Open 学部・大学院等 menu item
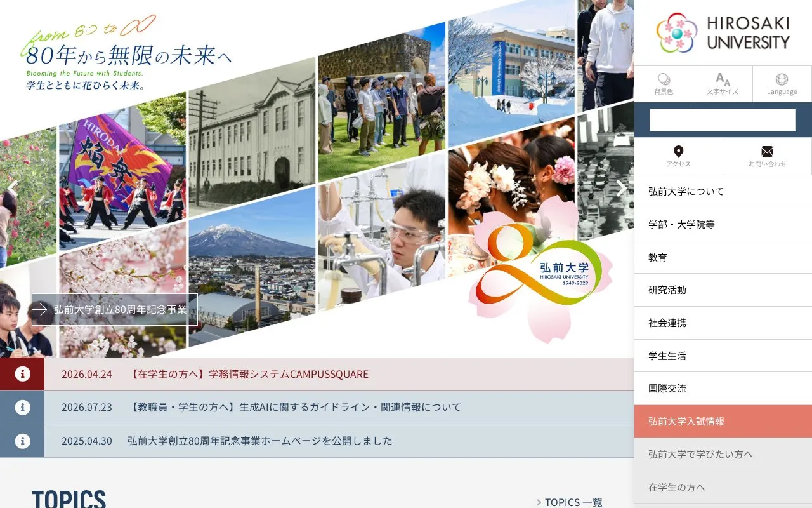The height and width of the screenshot is (508, 812). coord(723,224)
